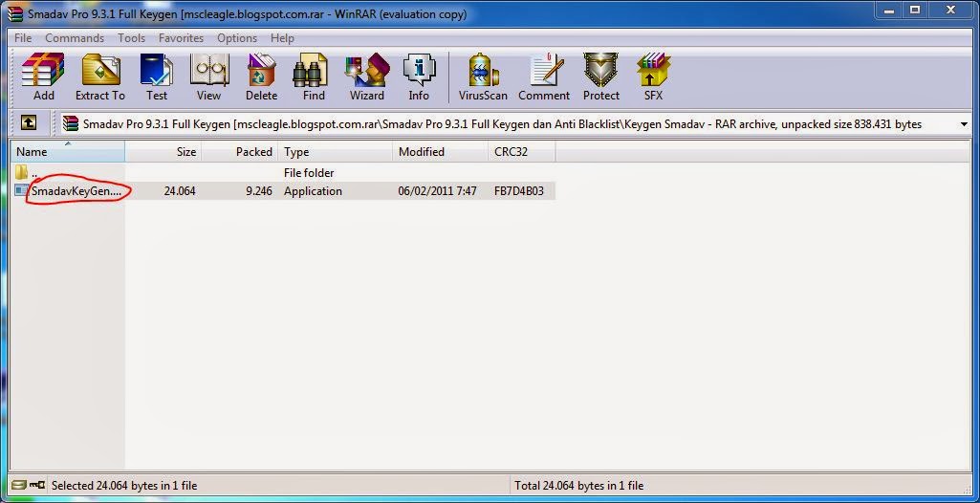Click the WinRAR title bar icon
The height and width of the screenshot is (503, 980).
pos(15,13)
